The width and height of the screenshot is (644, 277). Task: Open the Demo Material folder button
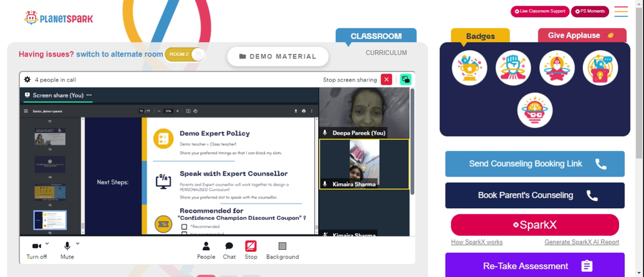(278, 57)
